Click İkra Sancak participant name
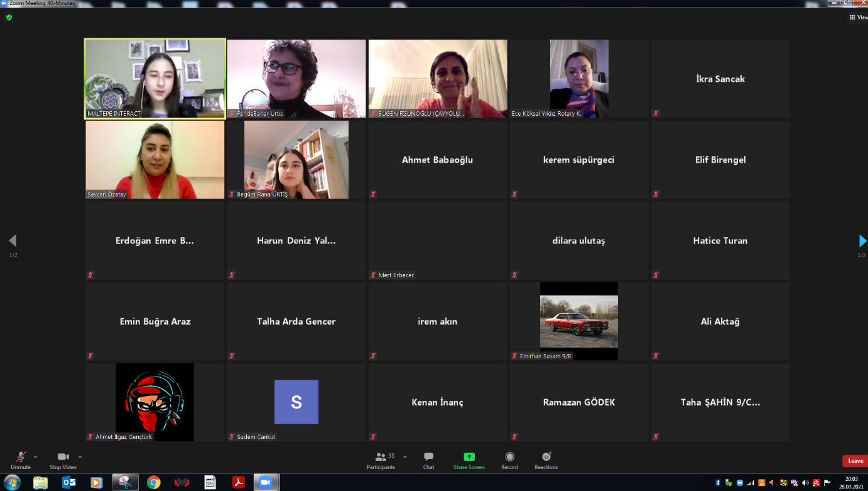Viewport: 868px width, 491px height. click(x=720, y=79)
